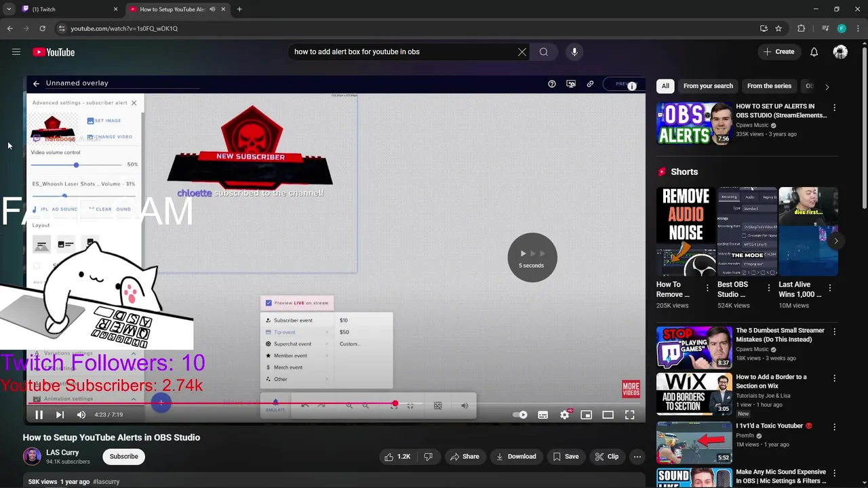Close the YouTube browser tab
This screenshot has height=488, width=868.
[x=223, y=9]
